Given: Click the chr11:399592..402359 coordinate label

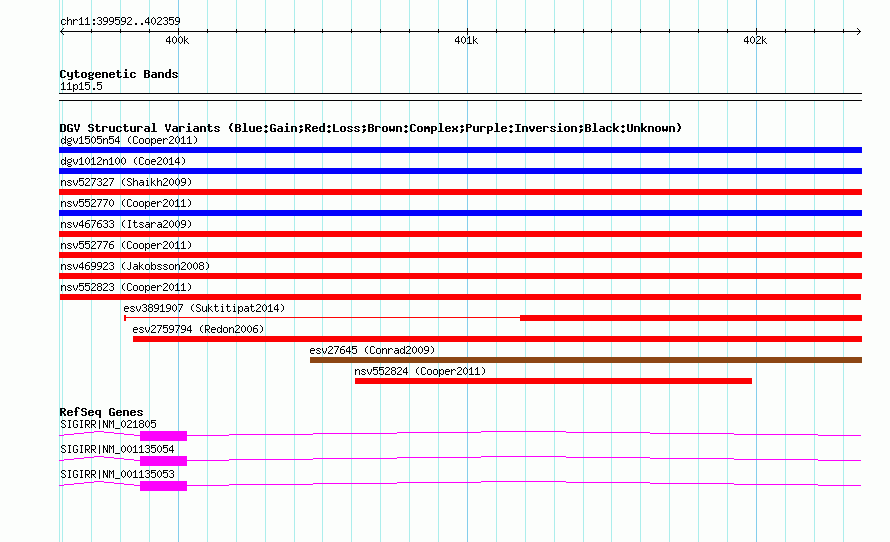Looking at the screenshot, I should tap(120, 21).
